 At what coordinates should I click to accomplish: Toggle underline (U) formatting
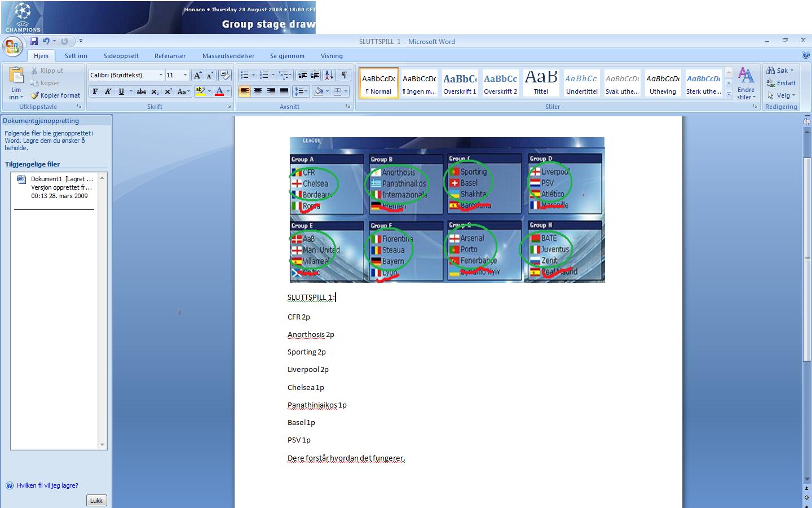pos(121,91)
